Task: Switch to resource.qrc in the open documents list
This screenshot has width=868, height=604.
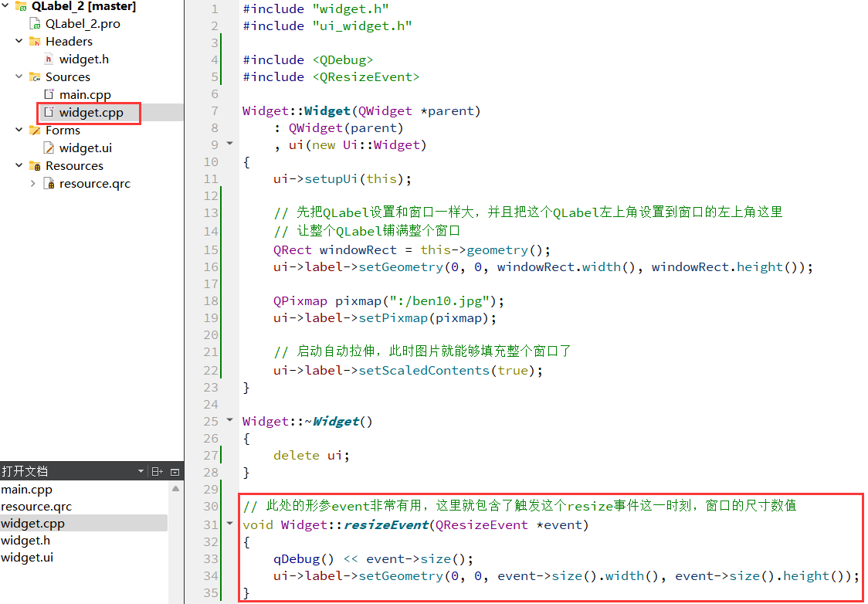Action: (x=36, y=507)
